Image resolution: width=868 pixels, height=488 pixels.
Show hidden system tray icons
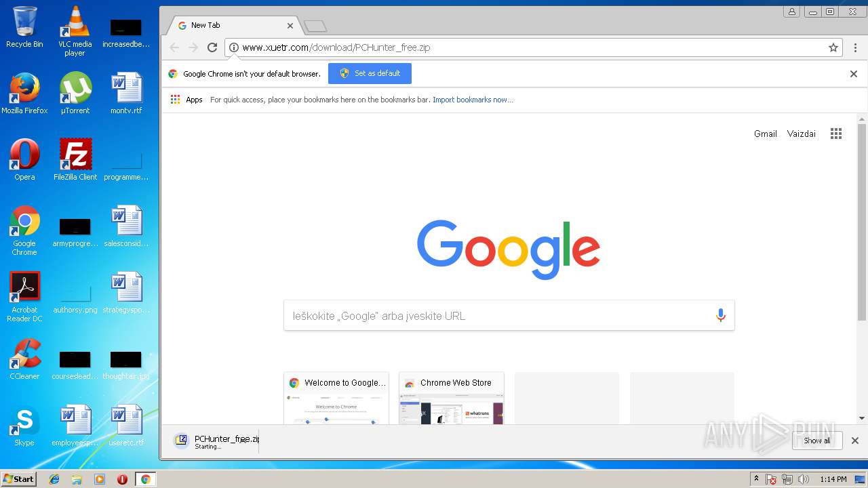click(756, 479)
